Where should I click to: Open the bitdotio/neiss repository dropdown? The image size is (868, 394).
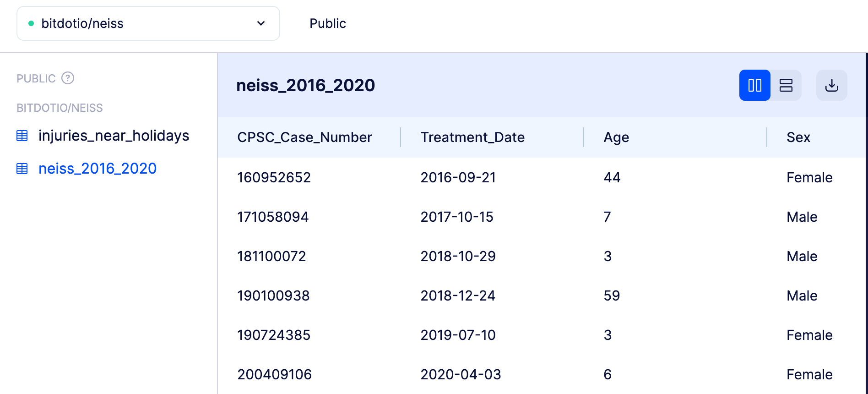click(148, 23)
